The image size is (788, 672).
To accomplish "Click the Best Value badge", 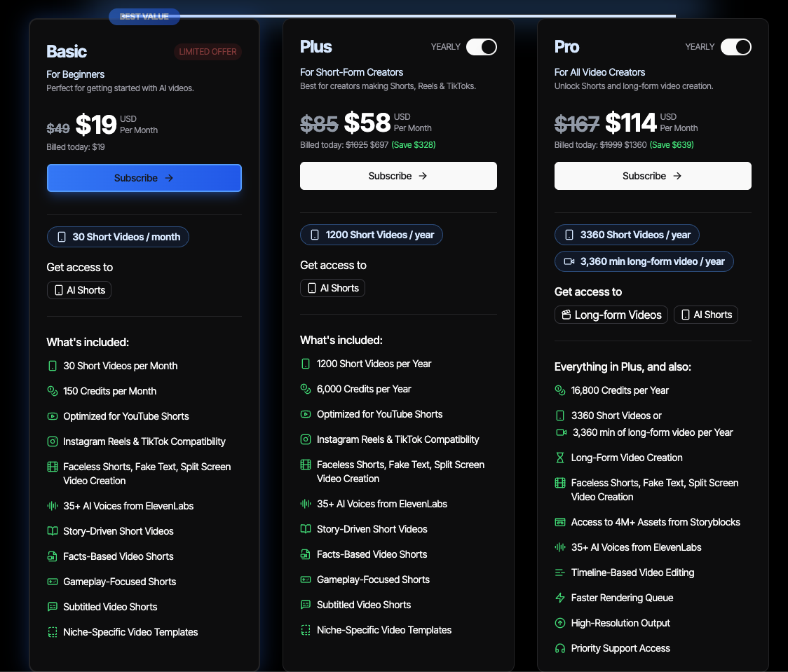I will (144, 17).
